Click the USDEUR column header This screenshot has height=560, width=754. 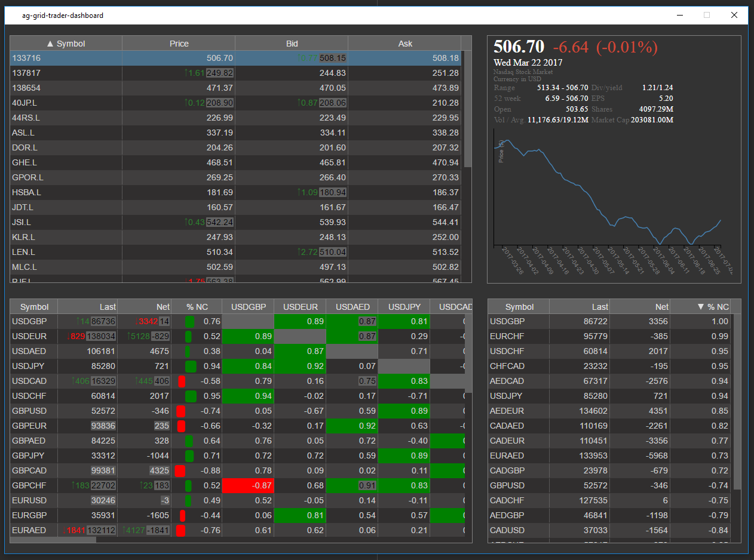300,307
